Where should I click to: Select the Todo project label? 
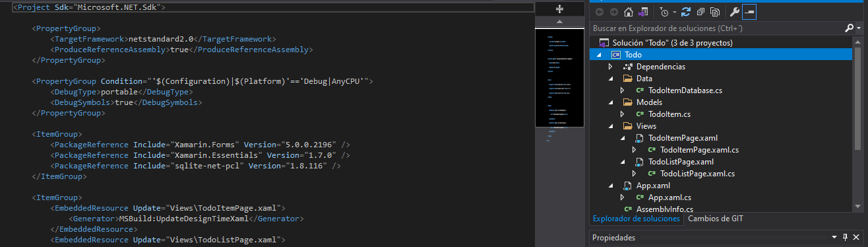633,55
